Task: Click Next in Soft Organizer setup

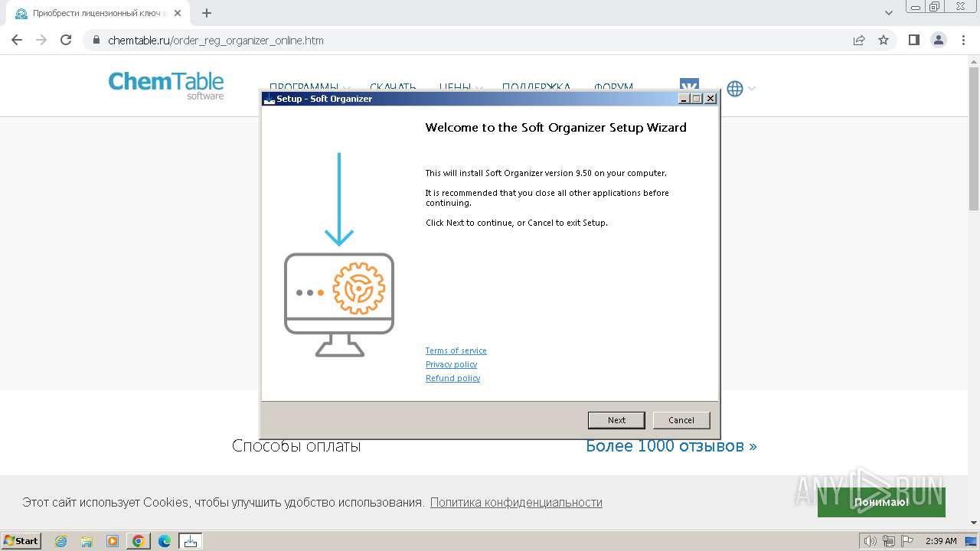Action: point(616,420)
